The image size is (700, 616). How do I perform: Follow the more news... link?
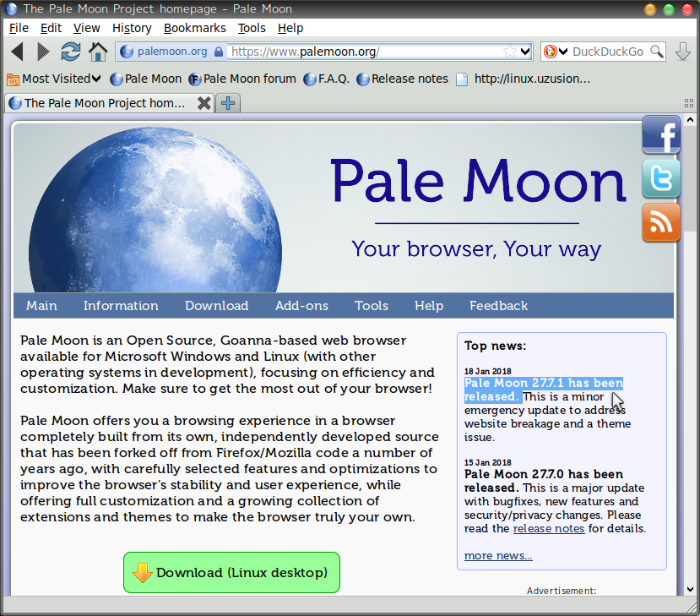[498, 556]
